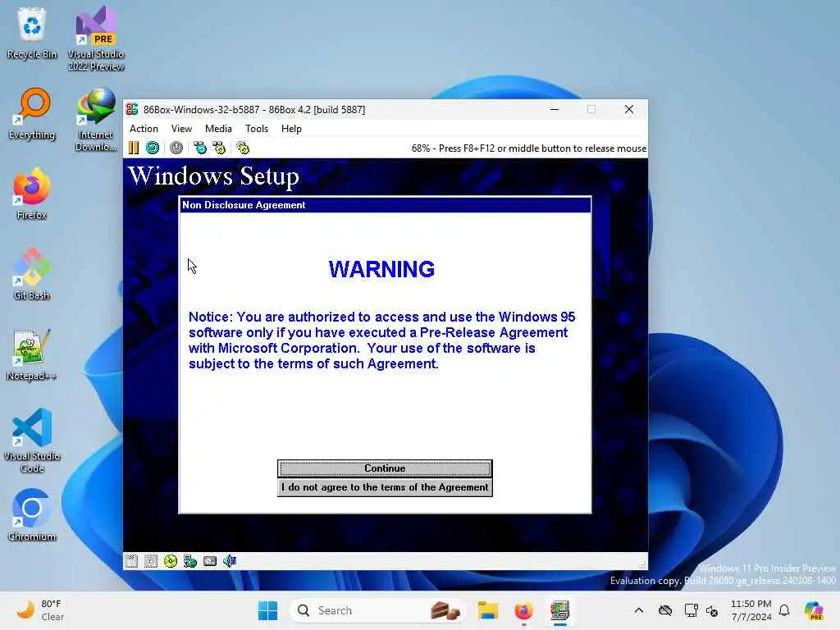840x630 pixels.
Task: Open Notepad++ desktop shortcut
Action: click(x=32, y=355)
